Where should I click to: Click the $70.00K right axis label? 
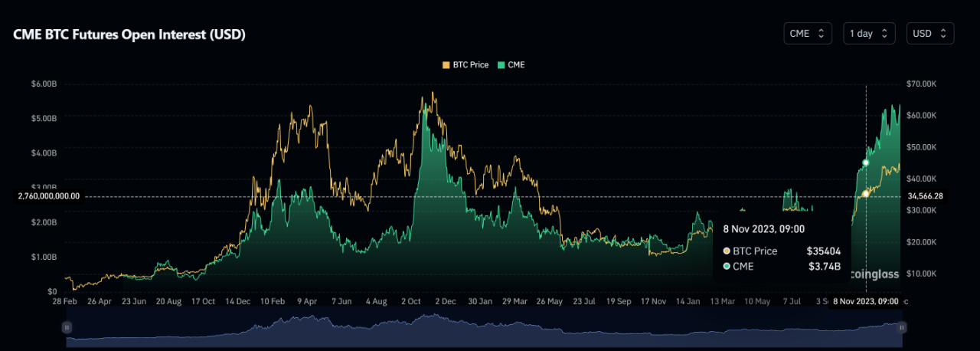pos(923,84)
